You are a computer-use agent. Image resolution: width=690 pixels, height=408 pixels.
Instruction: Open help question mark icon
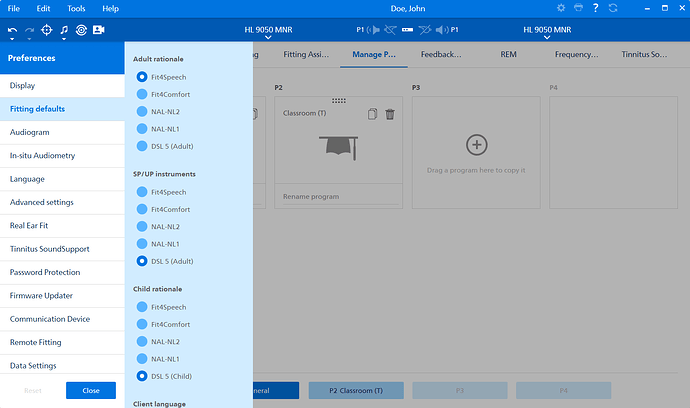coord(595,8)
